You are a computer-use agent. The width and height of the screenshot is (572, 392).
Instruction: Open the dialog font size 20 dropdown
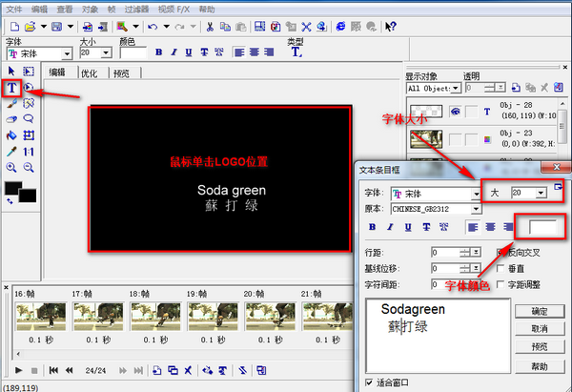541,193
